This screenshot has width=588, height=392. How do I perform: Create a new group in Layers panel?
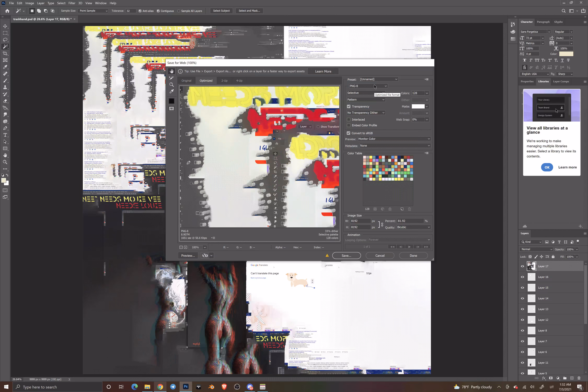coord(565,378)
